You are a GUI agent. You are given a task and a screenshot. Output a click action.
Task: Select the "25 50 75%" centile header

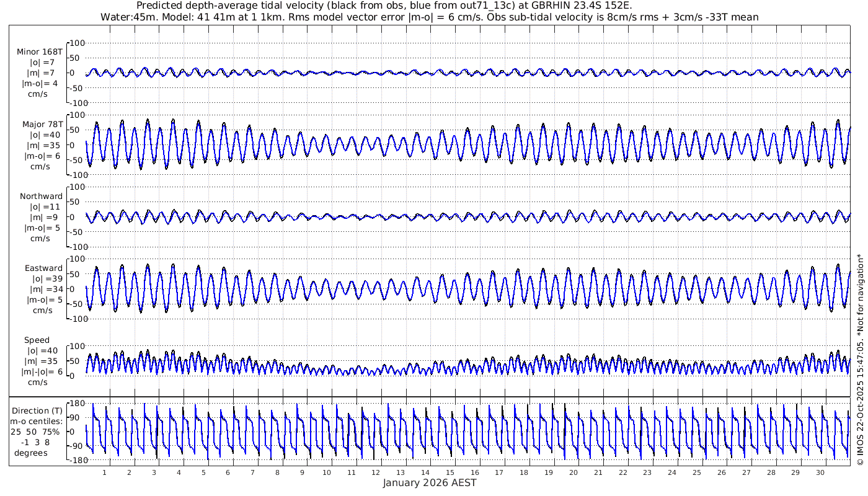35,432
